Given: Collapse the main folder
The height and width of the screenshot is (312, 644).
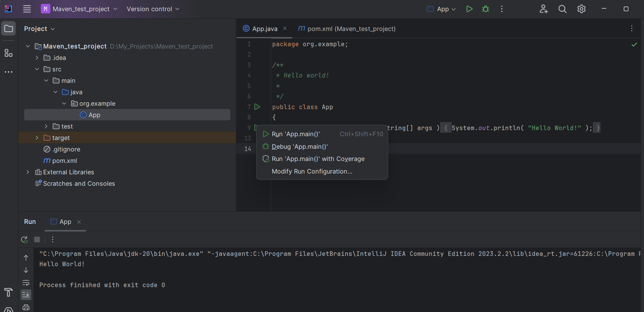Looking at the screenshot, I should tap(46, 81).
